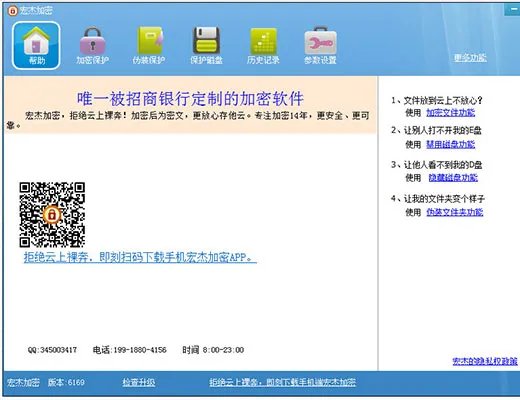520x400 pixels.
Task: Click the question 1、文件放到云上不放心?
Action: pyautogui.click(x=437, y=100)
